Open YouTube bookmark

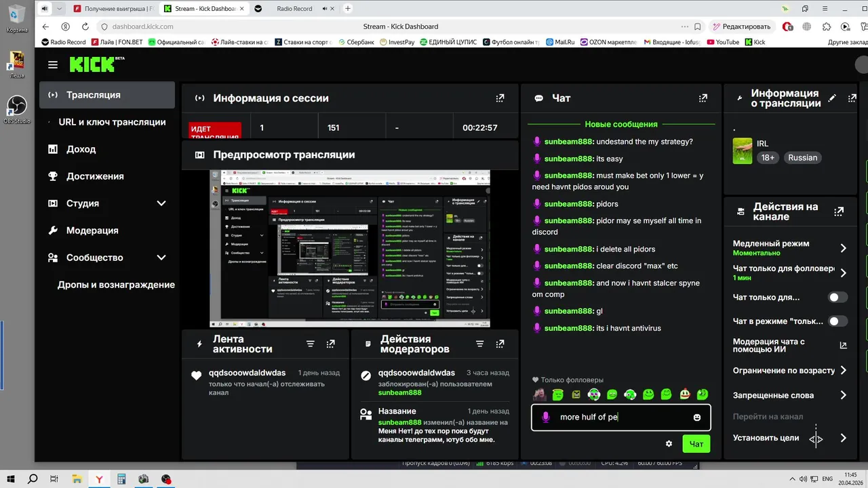point(723,42)
